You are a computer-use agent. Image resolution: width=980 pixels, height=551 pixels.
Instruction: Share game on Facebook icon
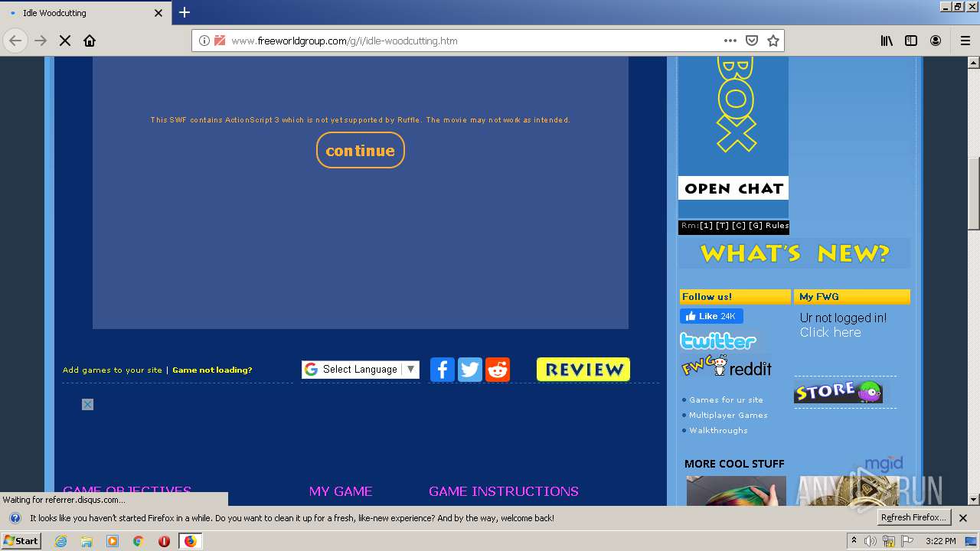pyautogui.click(x=443, y=370)
